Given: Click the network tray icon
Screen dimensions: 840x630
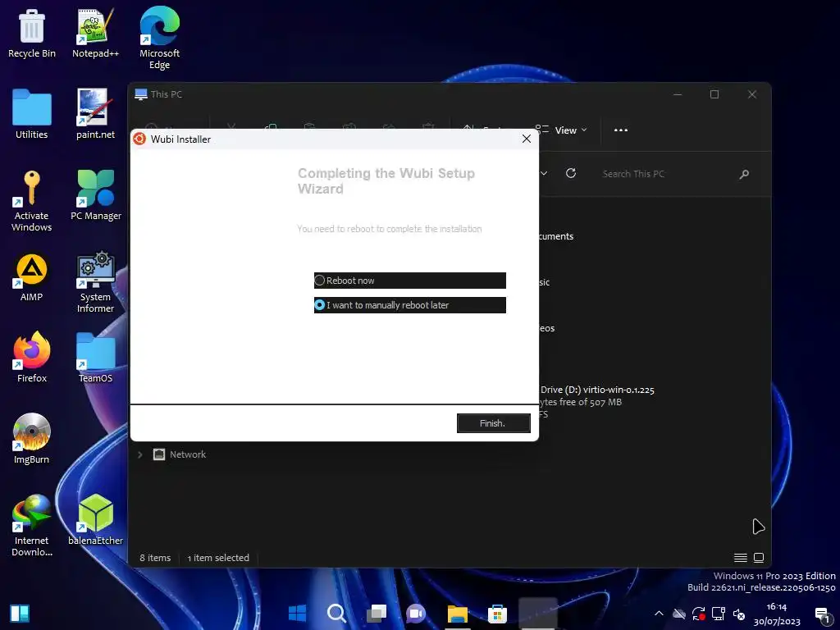Looking at the screenshot, I should 719,614.
